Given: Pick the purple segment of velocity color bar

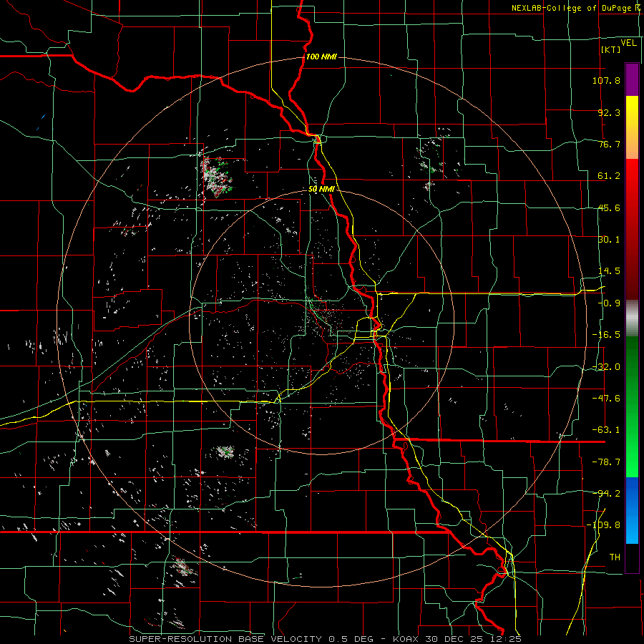Looking at the screenshot, I should tap(632, 79).
